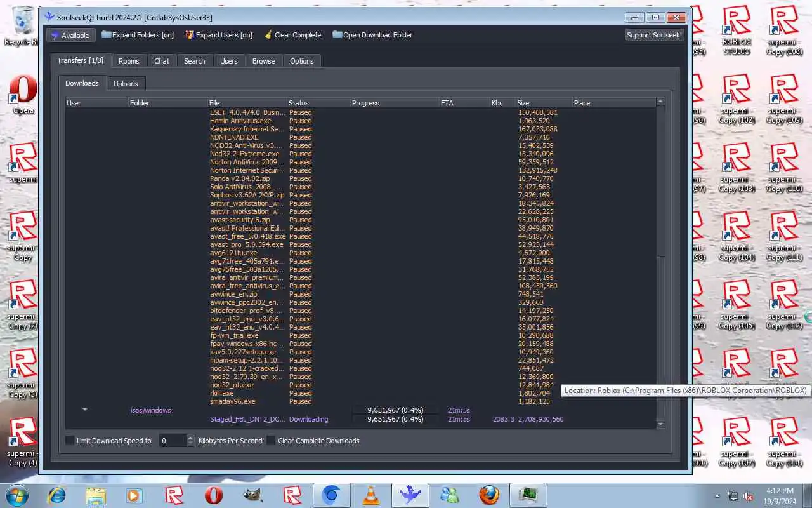Select the Hemin Antivirus.exe download row
812x508 pixels.
(x=361, y=121)
